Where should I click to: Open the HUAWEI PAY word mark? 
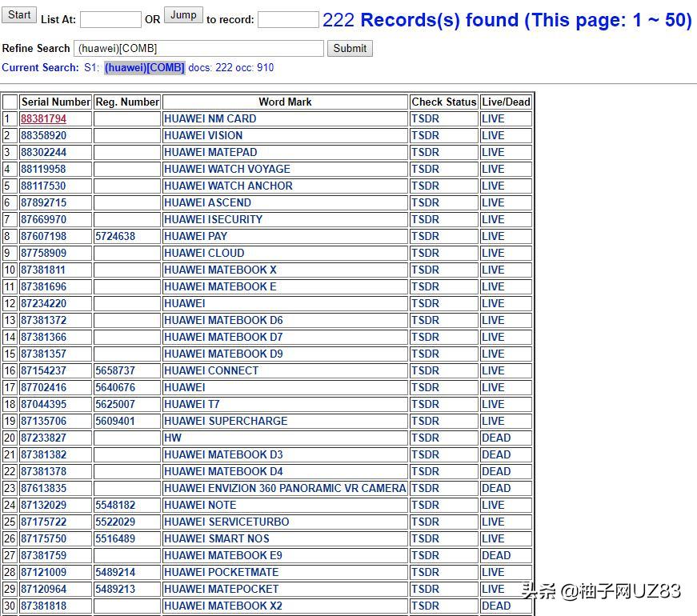pyautogui.click(x=195, y=237)
